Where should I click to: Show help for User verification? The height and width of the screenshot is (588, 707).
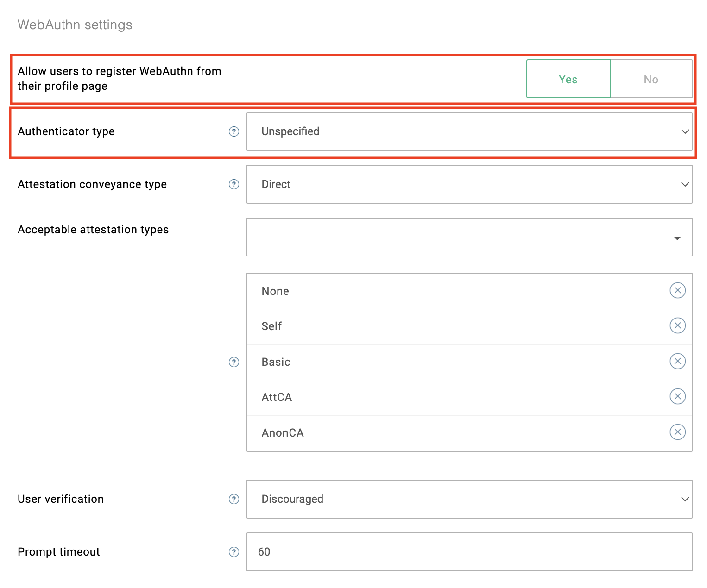(234, 499)
